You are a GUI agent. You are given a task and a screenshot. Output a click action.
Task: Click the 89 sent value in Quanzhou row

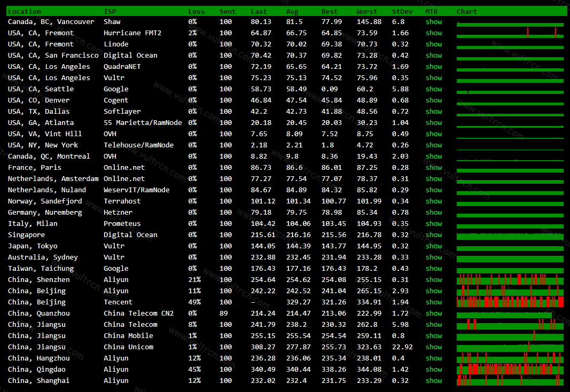[223, 313]
